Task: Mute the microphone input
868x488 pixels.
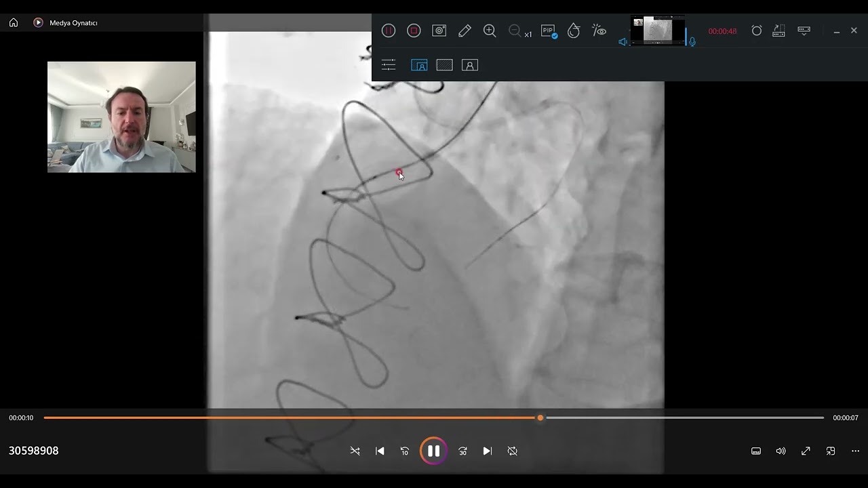Action: [x=692, y=42]
